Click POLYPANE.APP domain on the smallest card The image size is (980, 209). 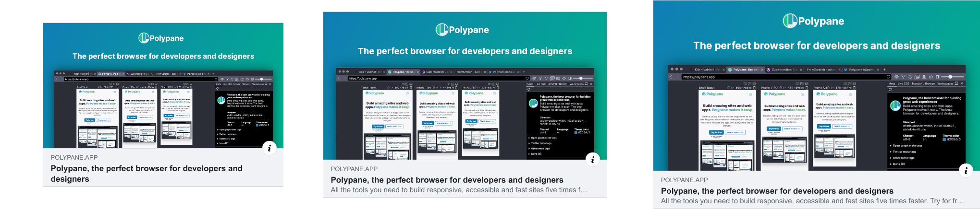74,157
